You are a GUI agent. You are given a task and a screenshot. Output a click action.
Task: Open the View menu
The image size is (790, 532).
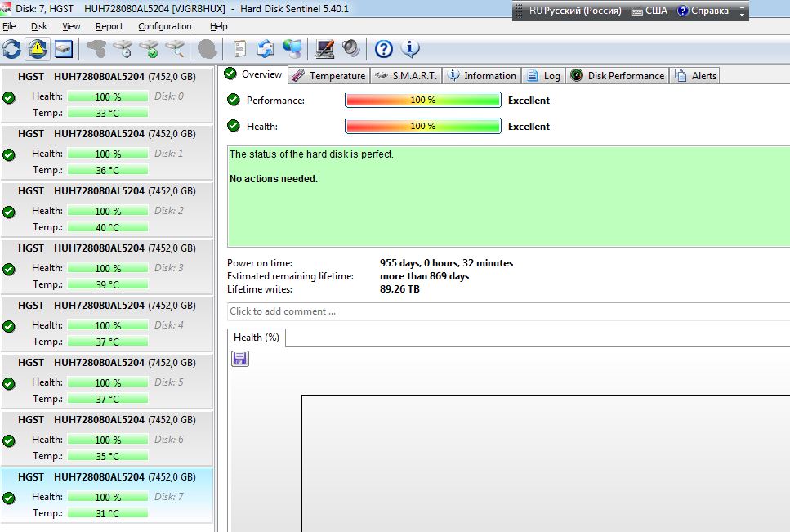[x=71, y=26]
